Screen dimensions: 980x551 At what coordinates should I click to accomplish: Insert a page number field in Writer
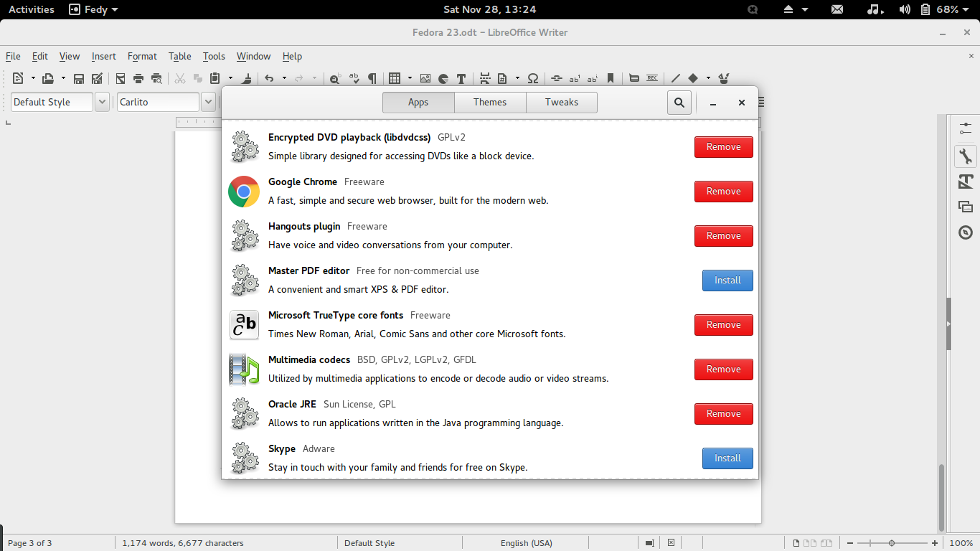point(502,78)
